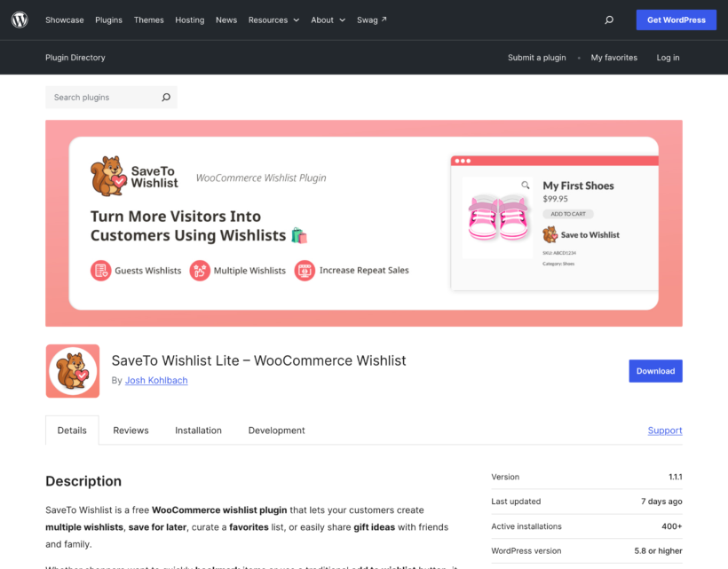
Task: Switch to the Installation tab
Action: 198,431
